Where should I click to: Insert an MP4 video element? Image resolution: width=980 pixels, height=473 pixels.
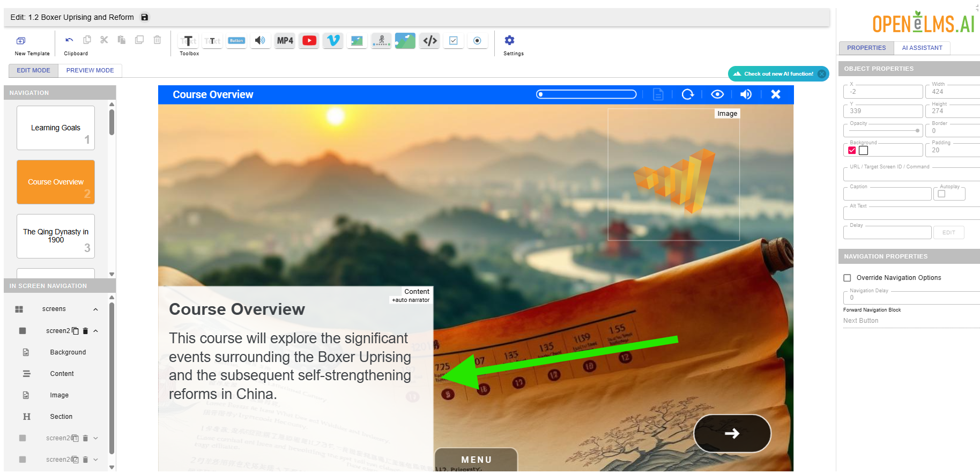click(x=285, y=41)
